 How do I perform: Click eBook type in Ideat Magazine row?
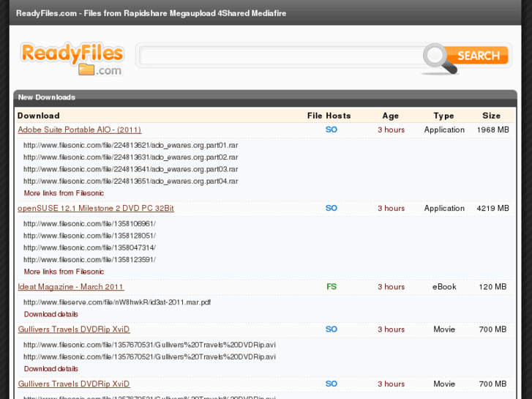coord(444,286)
